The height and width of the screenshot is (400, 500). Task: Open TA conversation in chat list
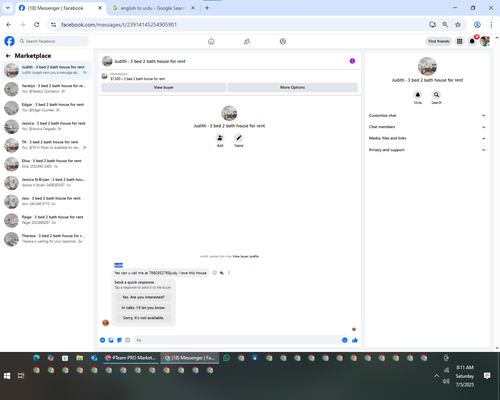(47, 145)
